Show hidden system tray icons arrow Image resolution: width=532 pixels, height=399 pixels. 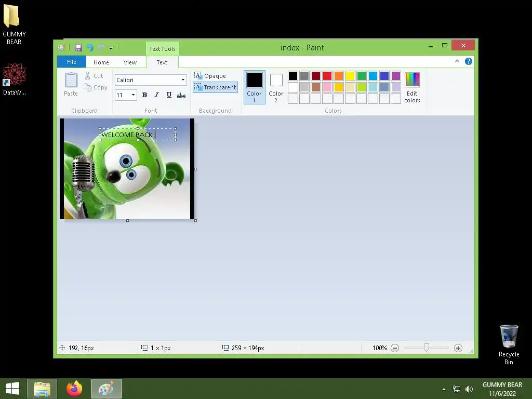[444, 389]
